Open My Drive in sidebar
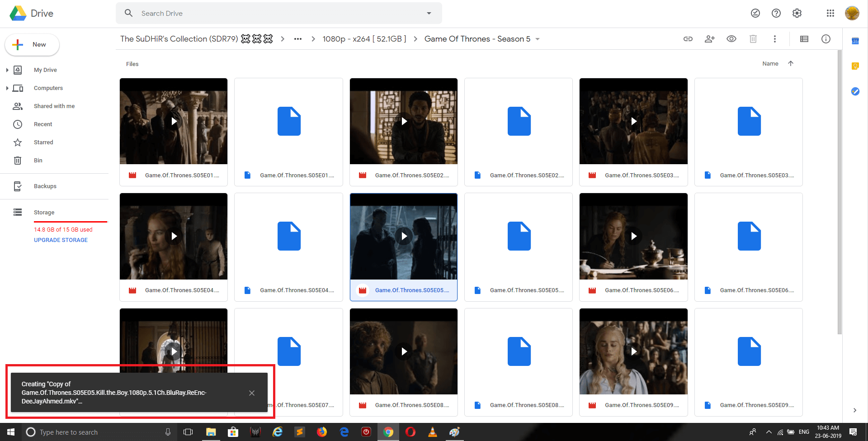The image size is (868, 441). (x=45, y=70)
